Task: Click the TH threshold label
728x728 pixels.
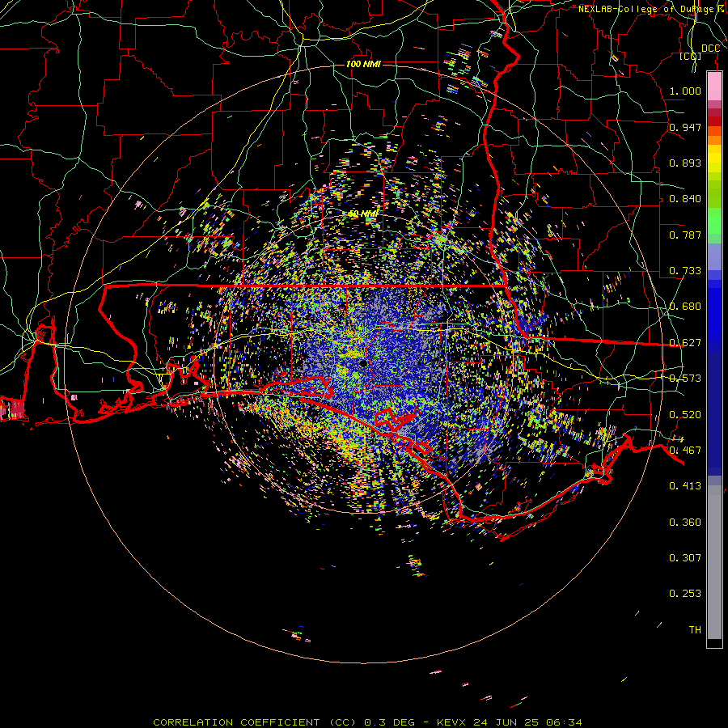Action: (695, 629)
